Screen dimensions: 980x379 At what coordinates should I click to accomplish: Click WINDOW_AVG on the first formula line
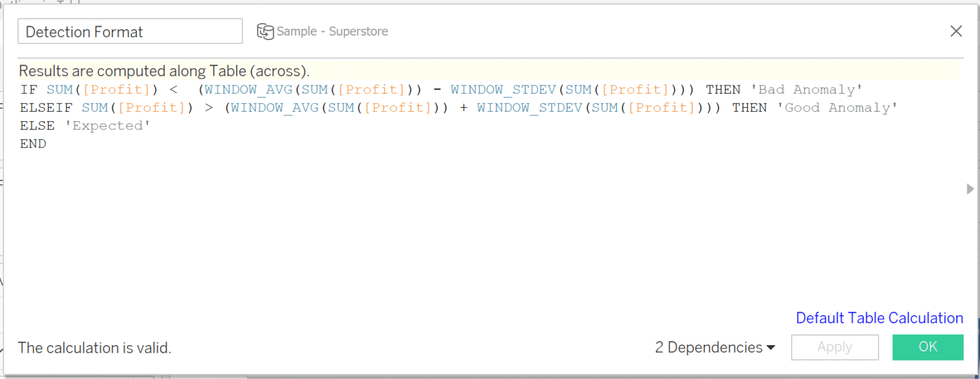tap(249, 89)
